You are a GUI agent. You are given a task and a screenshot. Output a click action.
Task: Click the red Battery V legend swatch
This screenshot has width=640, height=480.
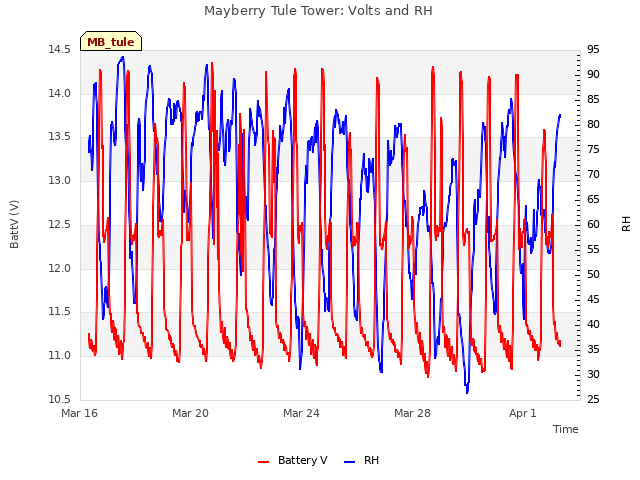(x=264, y=462)
